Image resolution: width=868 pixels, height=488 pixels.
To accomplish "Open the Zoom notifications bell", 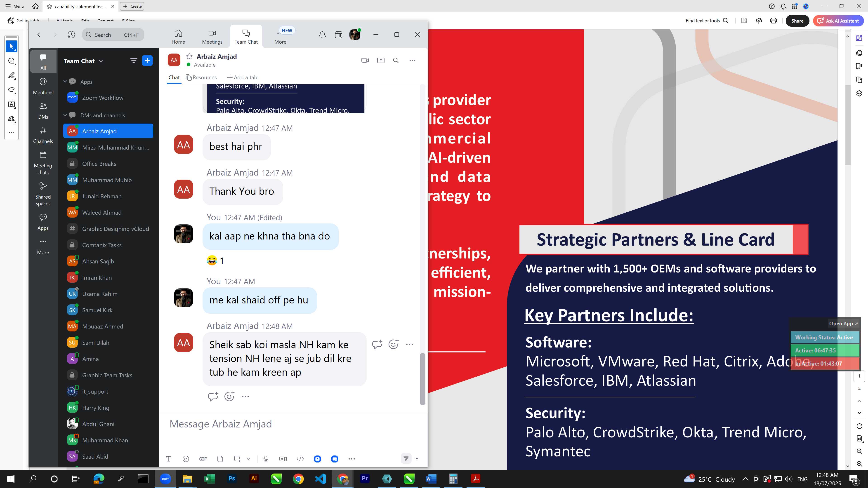I will [322, 35].
